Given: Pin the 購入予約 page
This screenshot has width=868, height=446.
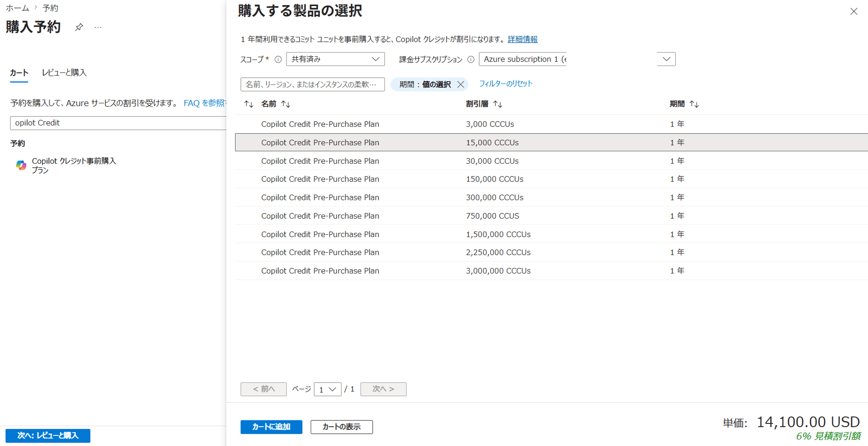Looking at the screenshot, I should click(x=79, y=27).
